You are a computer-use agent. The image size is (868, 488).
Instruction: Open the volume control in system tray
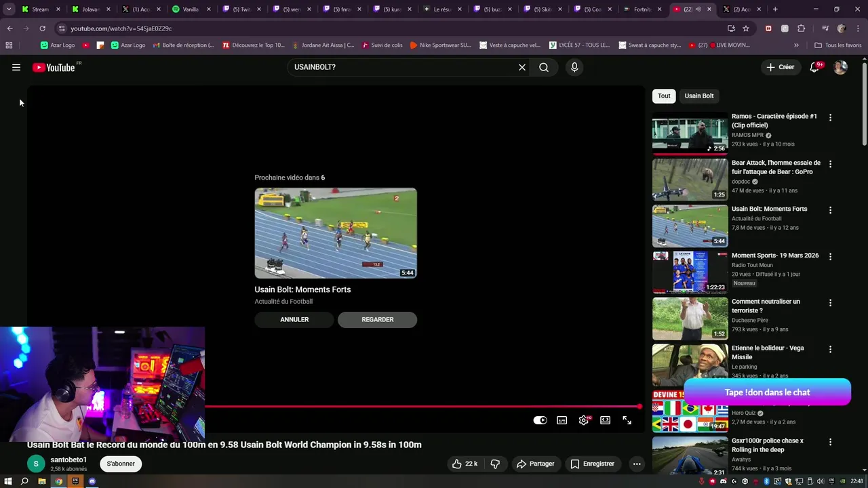tap(820, 481)
